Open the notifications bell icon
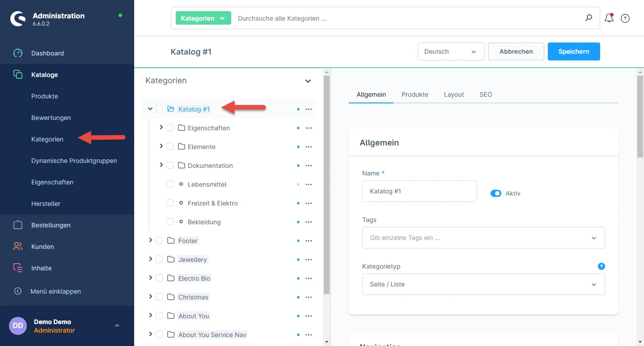The image size is (644, 346). click(609, 18)
